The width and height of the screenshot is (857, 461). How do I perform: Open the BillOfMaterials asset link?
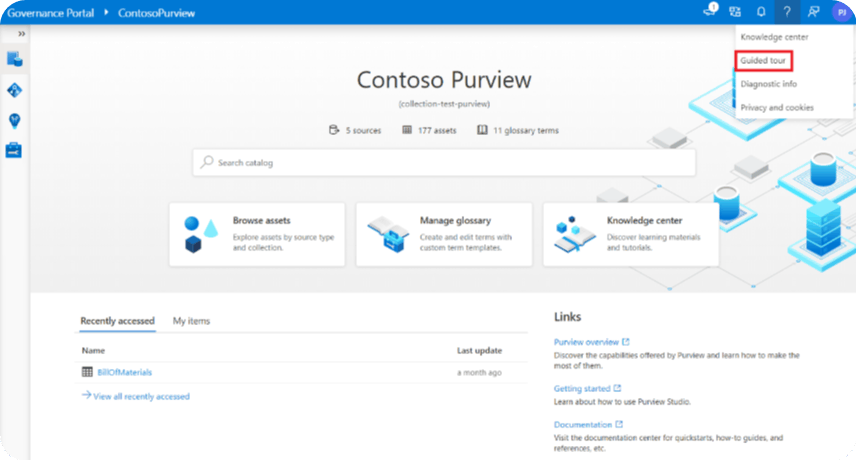tap(125, 372)
